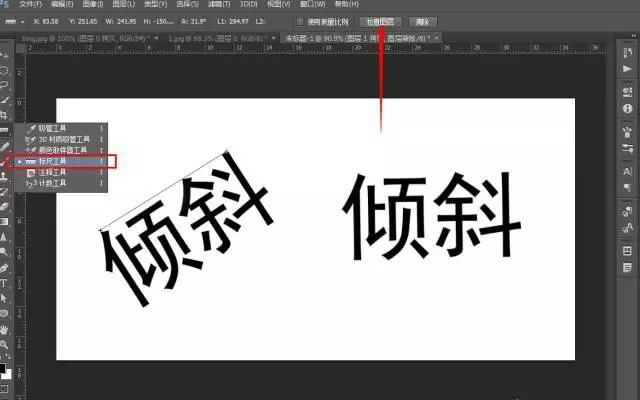
Task: Close the 未标题-1 document tab
Action: pos(437,38)
